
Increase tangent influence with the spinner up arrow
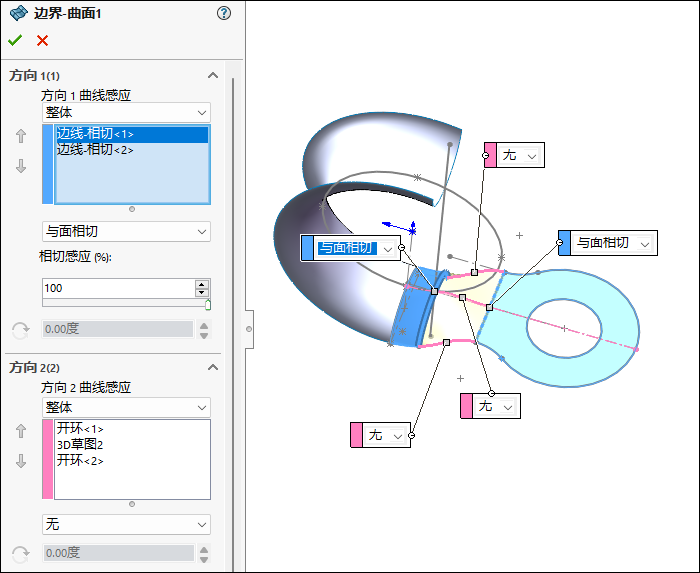(202, 284)
